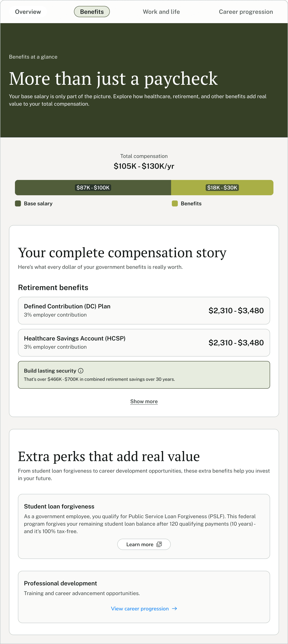Click the Benefits legend color square
The height and width of the screenshot is (644, 288).
[175, 203]
